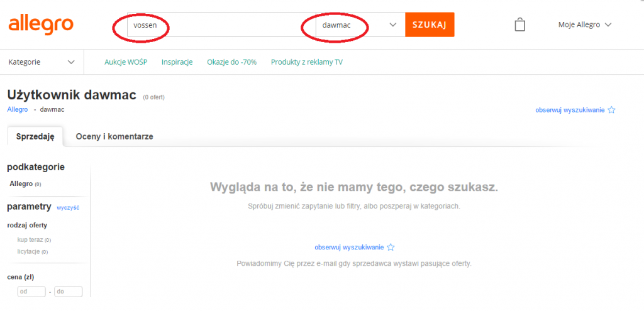Go to Inspiracje
This screenshot has width=644, height=311.
[x=177, y=62]
